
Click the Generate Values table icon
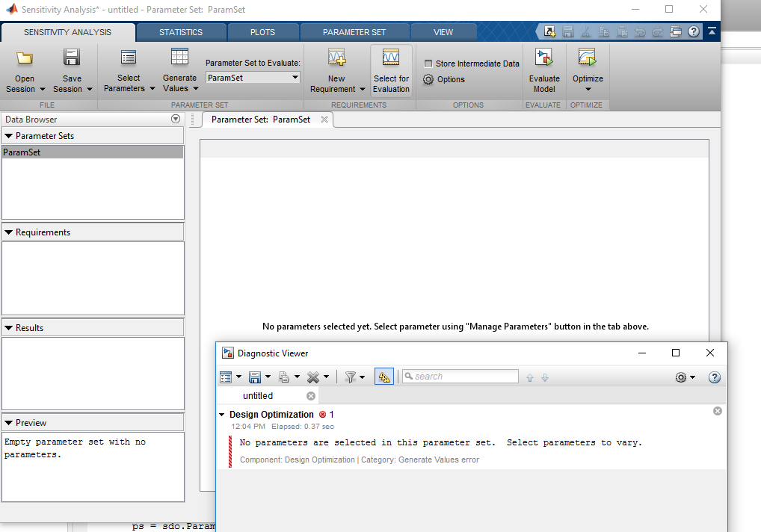click(179, 58)
